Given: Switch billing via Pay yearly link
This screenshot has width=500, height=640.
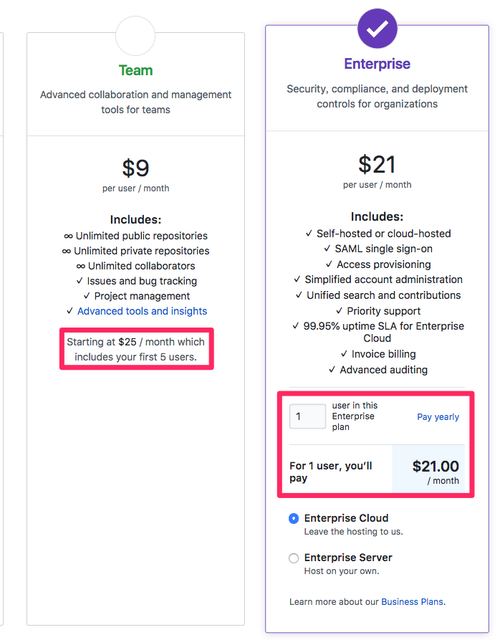Looking at the screenshot, I should pyautogui.click(x=438, y=417).
